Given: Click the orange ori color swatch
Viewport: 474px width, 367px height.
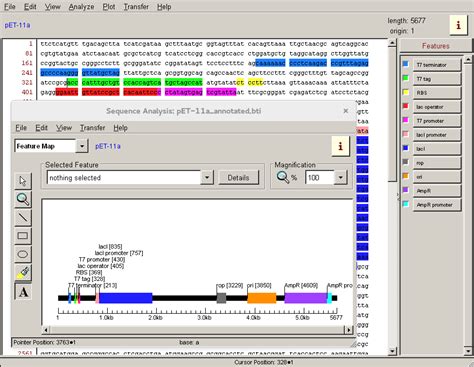Looking at the screenshot, I should coord(406,176).
